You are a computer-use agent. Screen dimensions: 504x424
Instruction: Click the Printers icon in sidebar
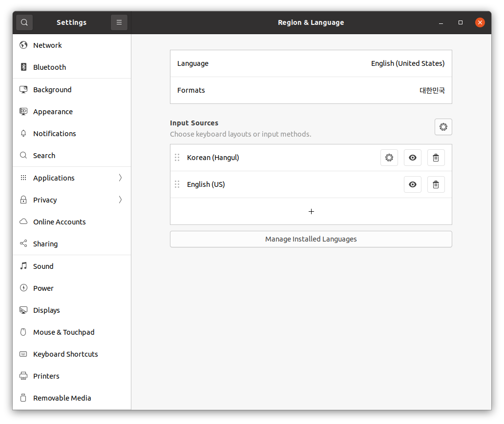[x=23, y=376]
